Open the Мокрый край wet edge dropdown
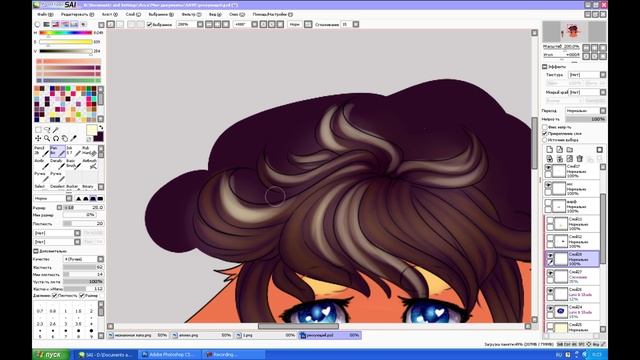Screen dimensions: 640x360 click(x=587, y=92)
